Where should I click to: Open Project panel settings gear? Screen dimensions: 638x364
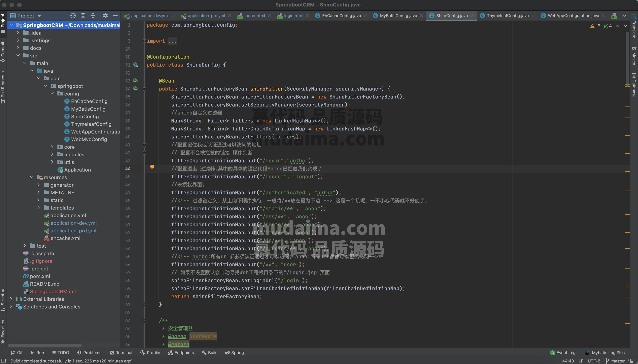(105, 16)
